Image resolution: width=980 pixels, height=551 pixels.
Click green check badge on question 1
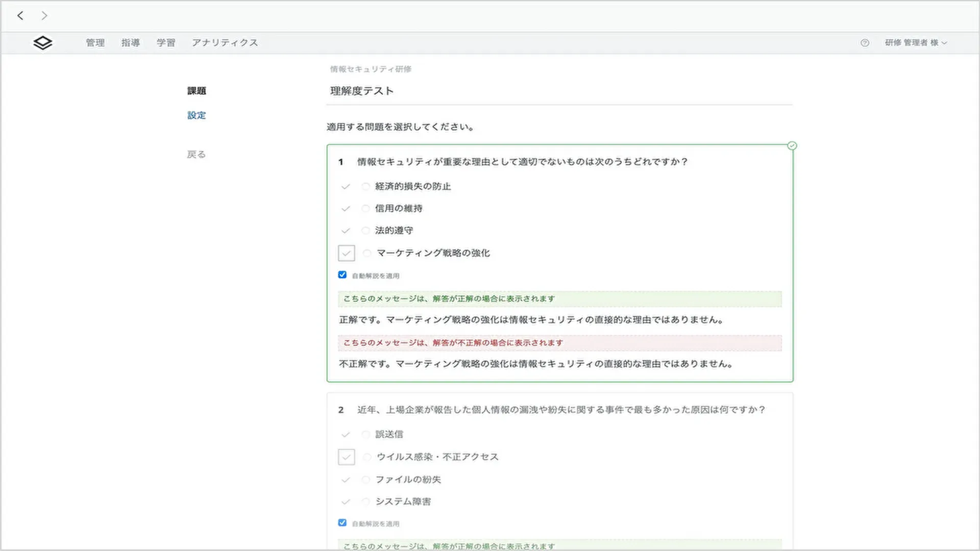point(792,146)
